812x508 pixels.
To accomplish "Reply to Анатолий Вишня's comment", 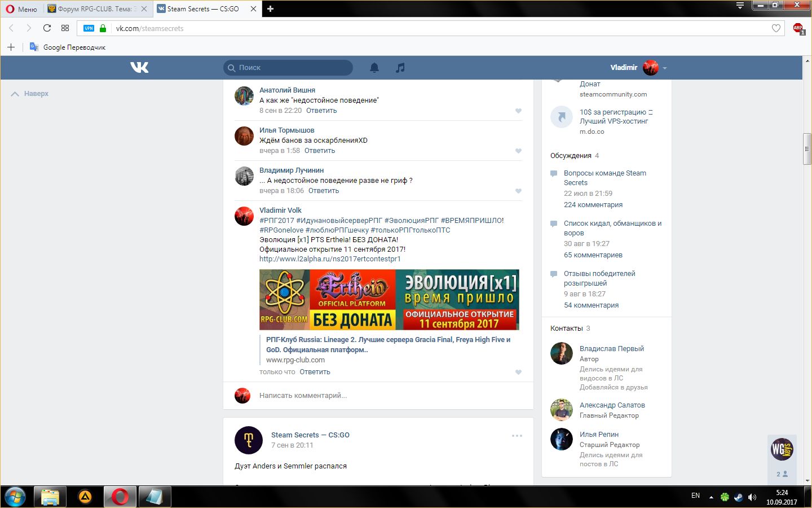I will click(321, 111).
